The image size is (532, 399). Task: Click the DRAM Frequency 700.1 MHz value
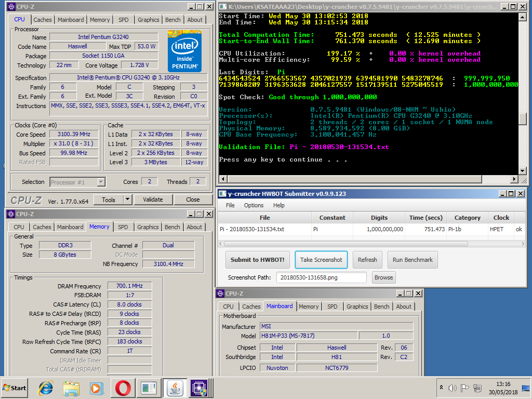click(129, 286)
